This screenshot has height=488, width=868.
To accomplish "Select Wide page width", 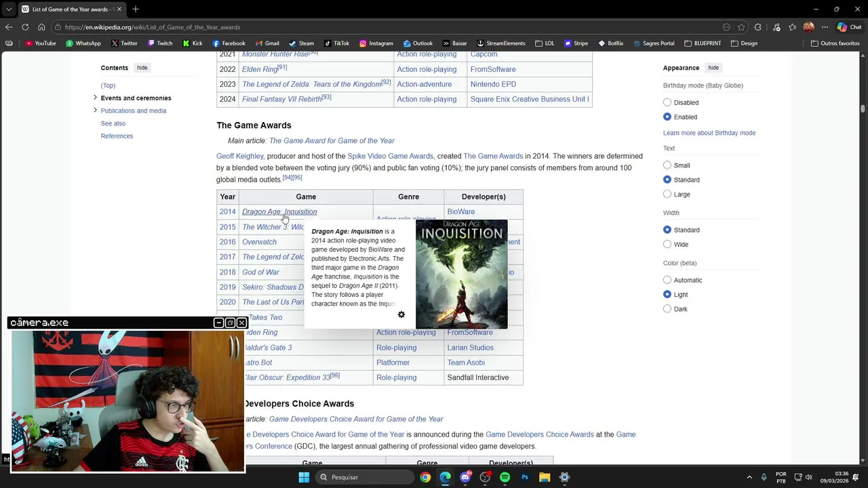I will point(667,244).
